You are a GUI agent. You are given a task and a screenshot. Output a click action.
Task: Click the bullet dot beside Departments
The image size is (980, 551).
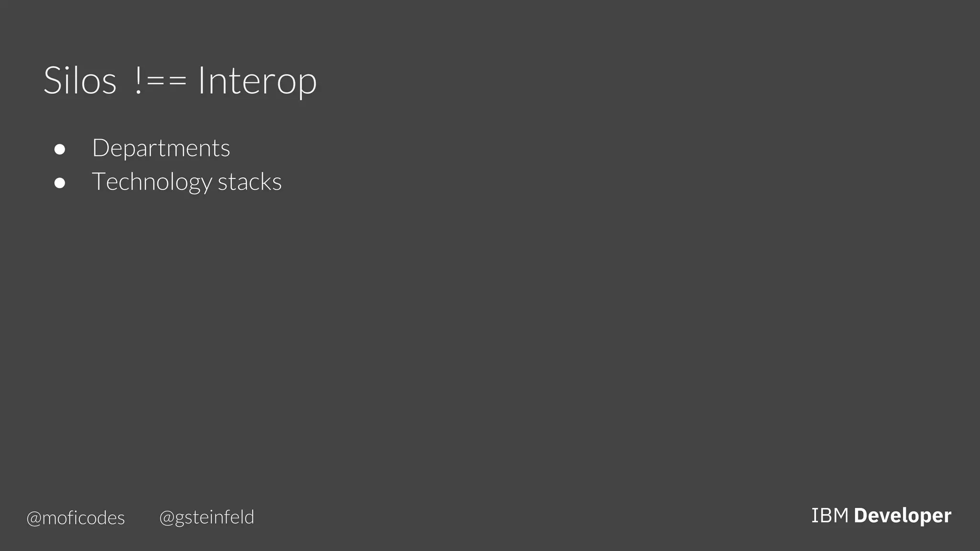(60, 150)
